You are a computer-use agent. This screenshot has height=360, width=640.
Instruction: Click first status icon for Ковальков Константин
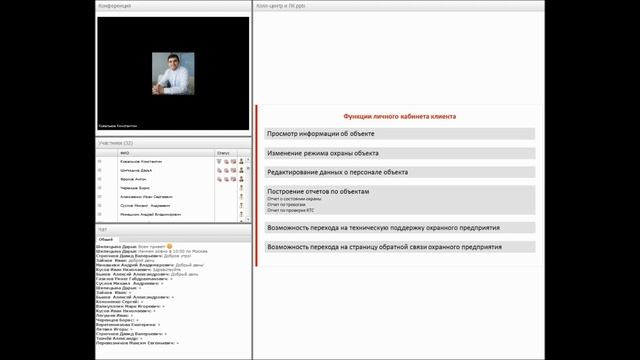coord(219,162)
